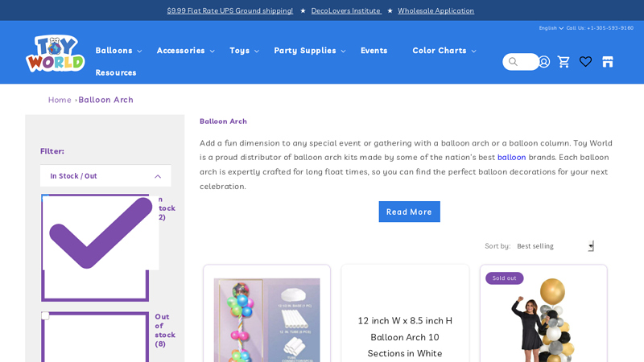
Task: Open the Wholesale Application link
Action: 436,10
